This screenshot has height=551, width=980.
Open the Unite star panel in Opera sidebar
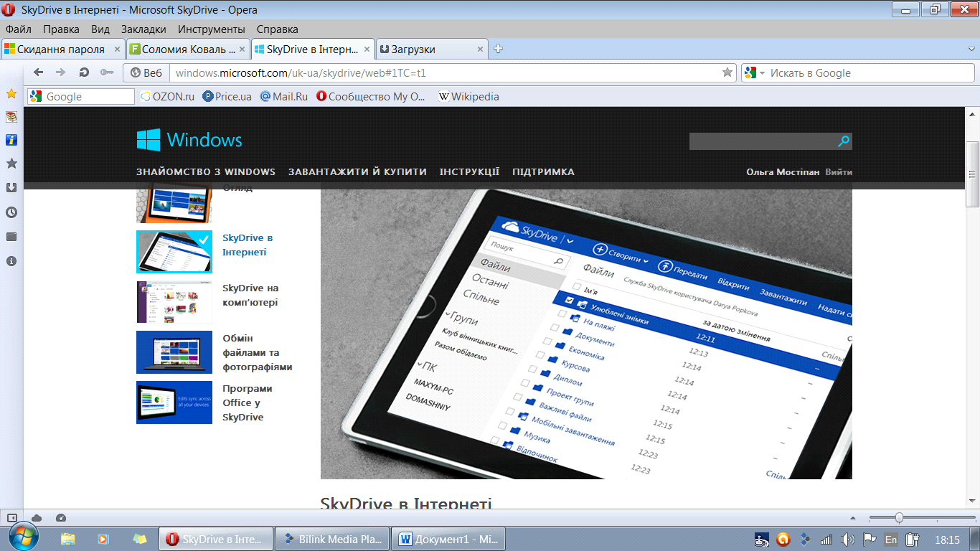coord(11,164)
